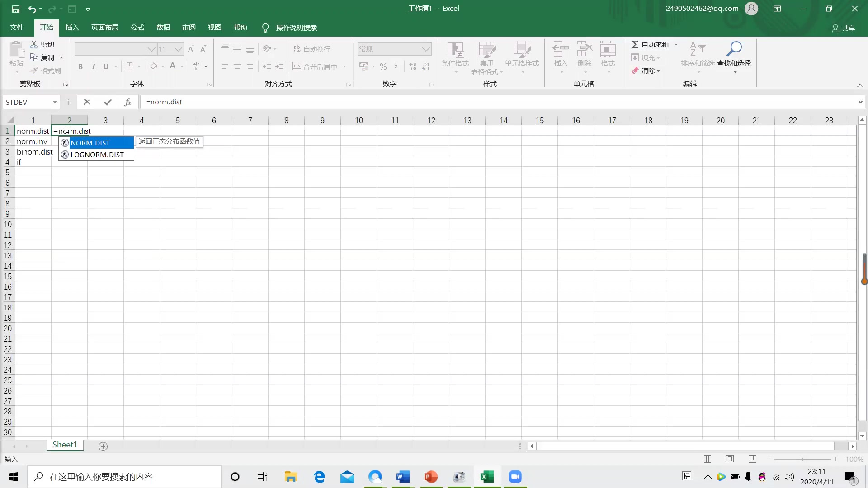Click the zoom slider in status bar
Image resolution: width=868 pixels, height=488 pixels.
point(802,459)
